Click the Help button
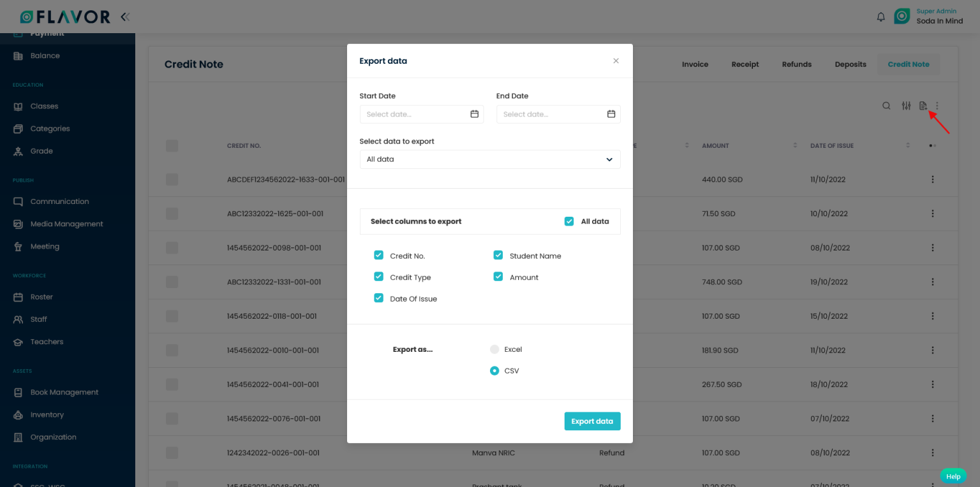This screenshot has width=980, height=487. click(953, 476)
